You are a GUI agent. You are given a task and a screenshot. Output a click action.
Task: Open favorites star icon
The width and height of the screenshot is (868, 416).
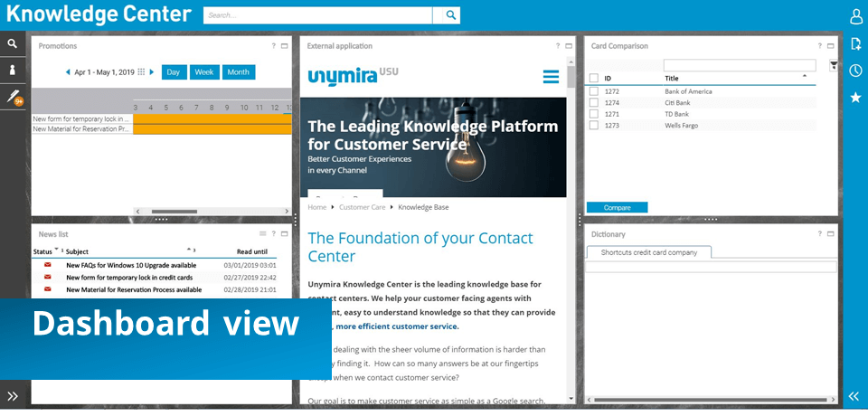coord(856,98)
